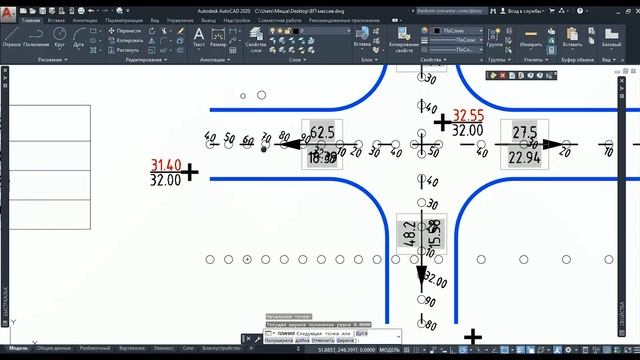Click the command line customize wrench icon
Screen dimensions: 640x360
[258, 339]
